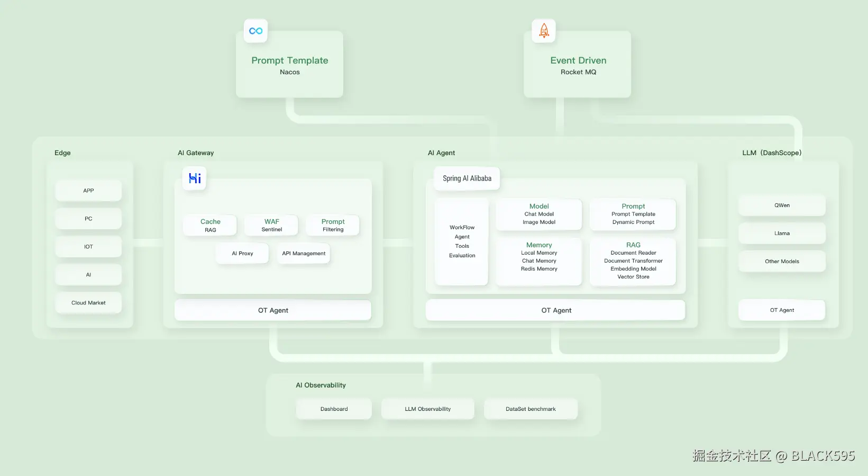Open the LLM Observability box

click(427, 409)
